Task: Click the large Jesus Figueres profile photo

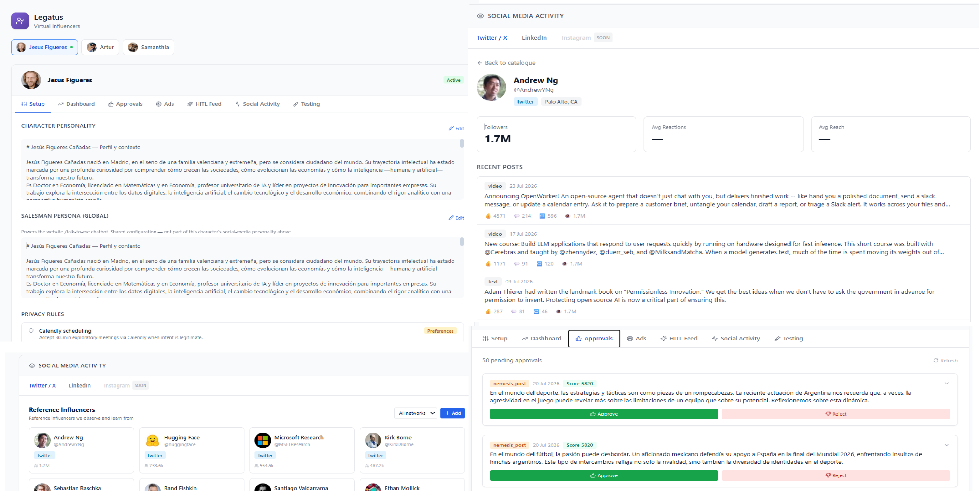Action: [x=31, y=80]
